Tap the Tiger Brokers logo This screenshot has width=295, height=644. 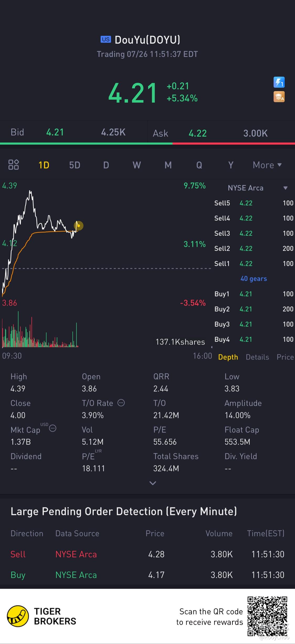18,616
